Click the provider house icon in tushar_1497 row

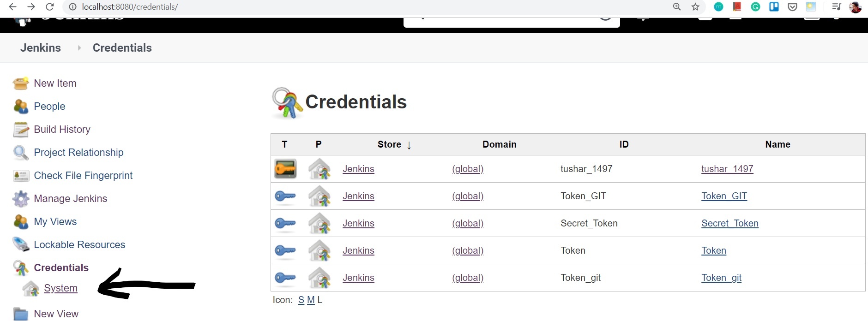point(319,169)
